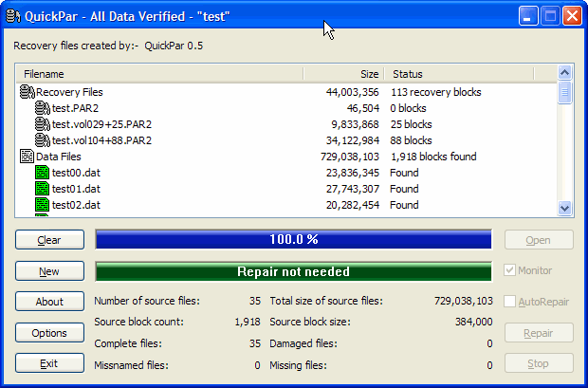Select the test.PAR2 filename
The width and height of the screenshot is (588, 388).
point(75,108)
